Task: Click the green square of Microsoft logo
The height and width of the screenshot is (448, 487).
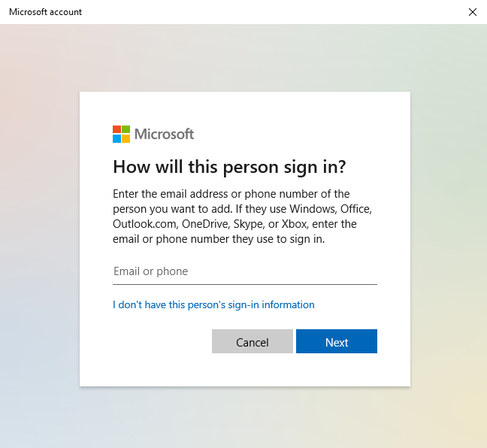Action: (x=126, y=129)
